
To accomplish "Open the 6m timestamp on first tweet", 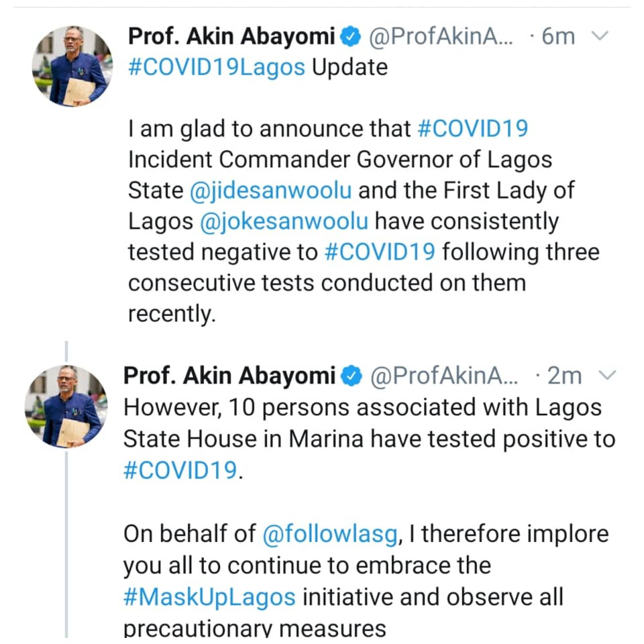I will (557, 36).
